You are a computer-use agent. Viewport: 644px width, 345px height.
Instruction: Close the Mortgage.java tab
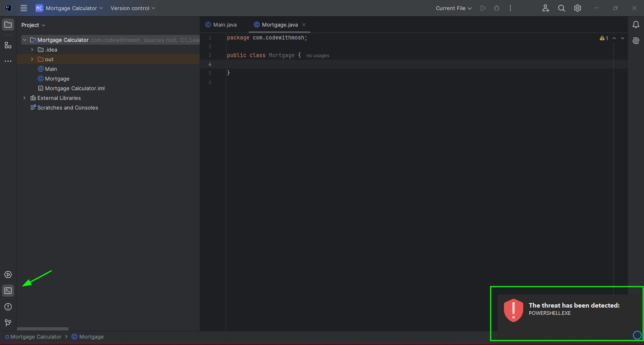pyautogui.click(x=304, y=25)
